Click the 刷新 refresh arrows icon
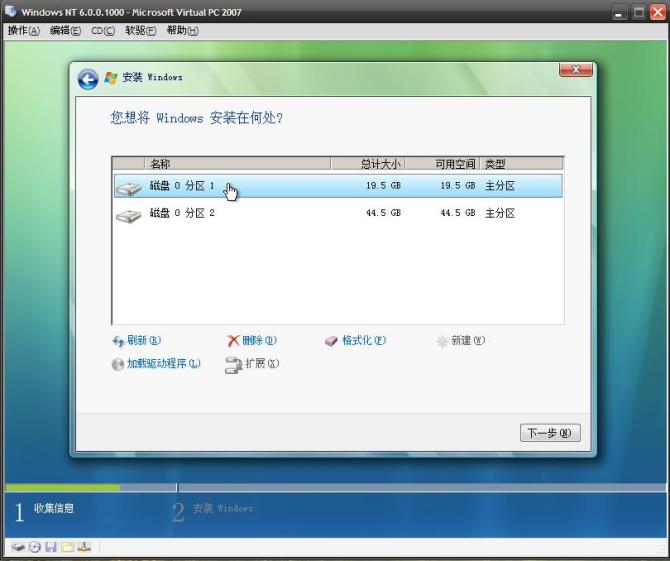The height and width of the screenshot is (561, 670). (118, 341)
